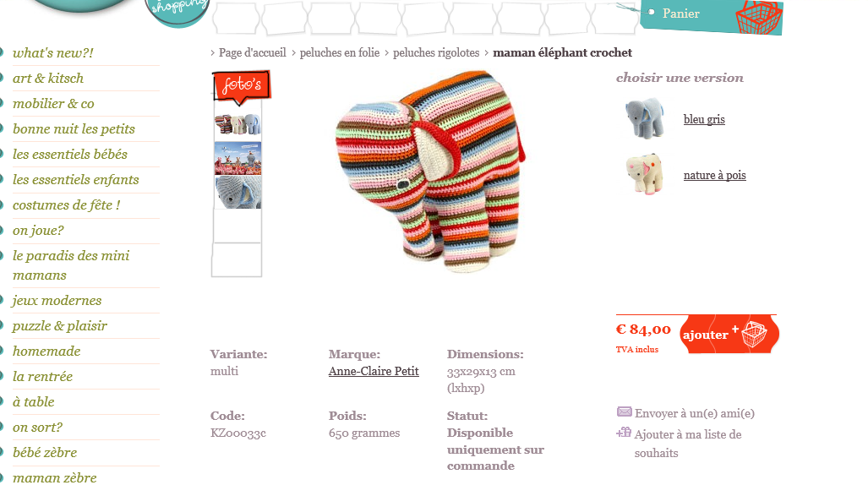Open art & kitsch category
868x485 pixels.
[48, 78]
